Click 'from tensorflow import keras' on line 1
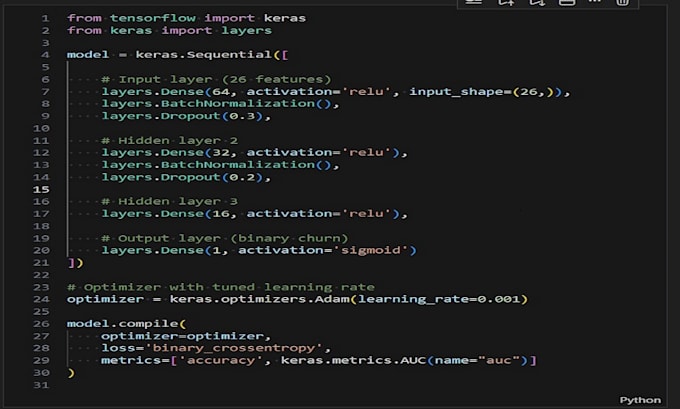 (x=186, y=18)
